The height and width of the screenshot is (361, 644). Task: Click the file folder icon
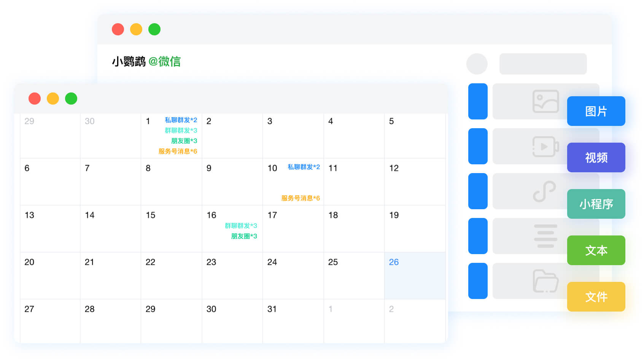pyautogui.click(x=545, y=281)
